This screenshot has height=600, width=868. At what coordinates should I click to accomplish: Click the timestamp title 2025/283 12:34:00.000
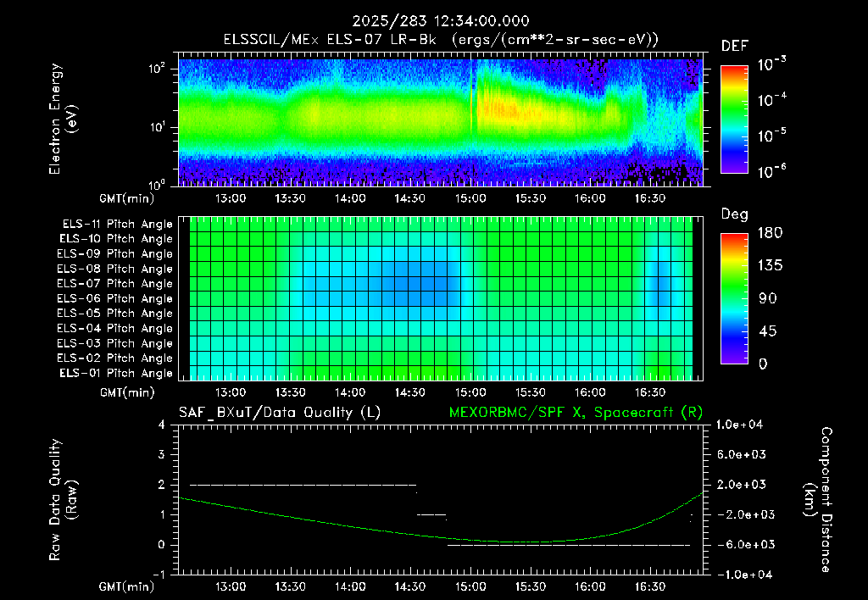point(441,21)
